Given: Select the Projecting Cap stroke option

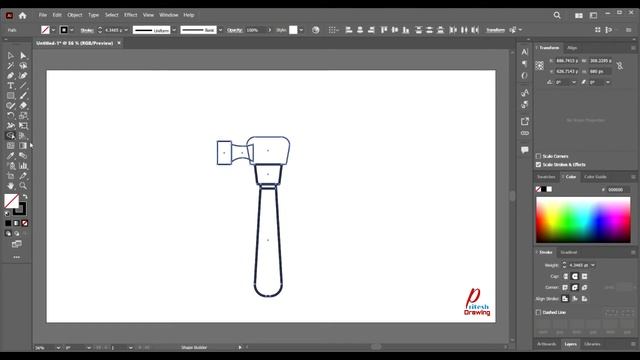Looking at the screenshot, I should coord(584,276).
